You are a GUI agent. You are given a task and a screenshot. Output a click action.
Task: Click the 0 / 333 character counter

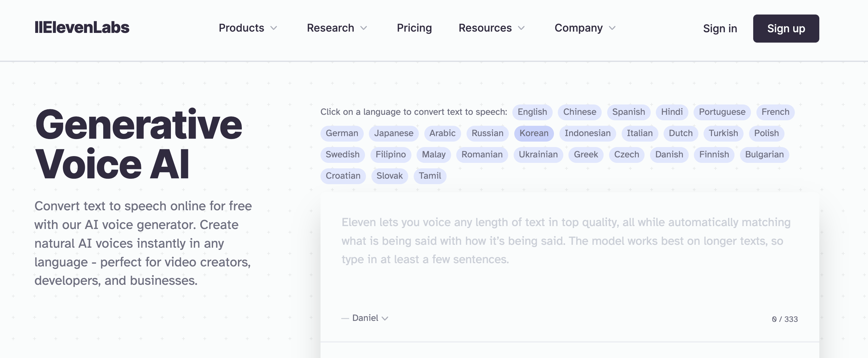pos(784,319)
